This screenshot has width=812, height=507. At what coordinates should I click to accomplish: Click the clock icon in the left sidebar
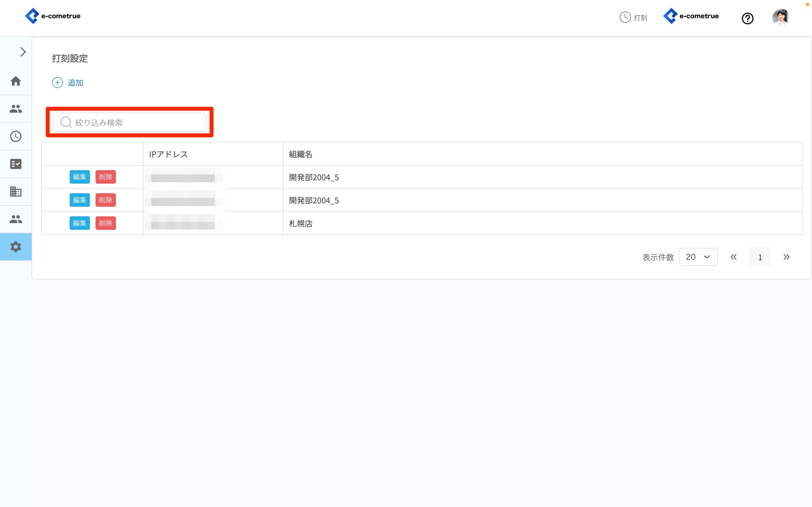[x=16, y=137]
